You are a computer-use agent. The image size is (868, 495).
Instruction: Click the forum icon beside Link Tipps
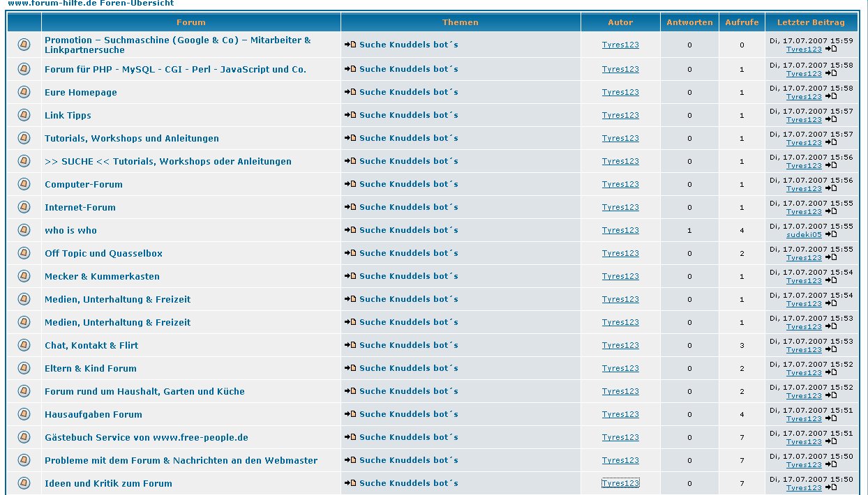24,115
